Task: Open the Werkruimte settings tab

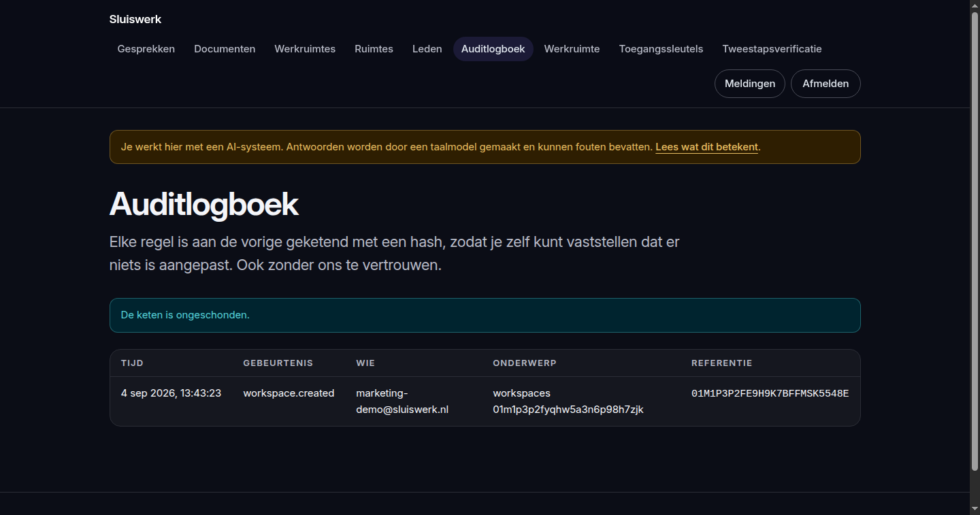Action: (572, 49)
